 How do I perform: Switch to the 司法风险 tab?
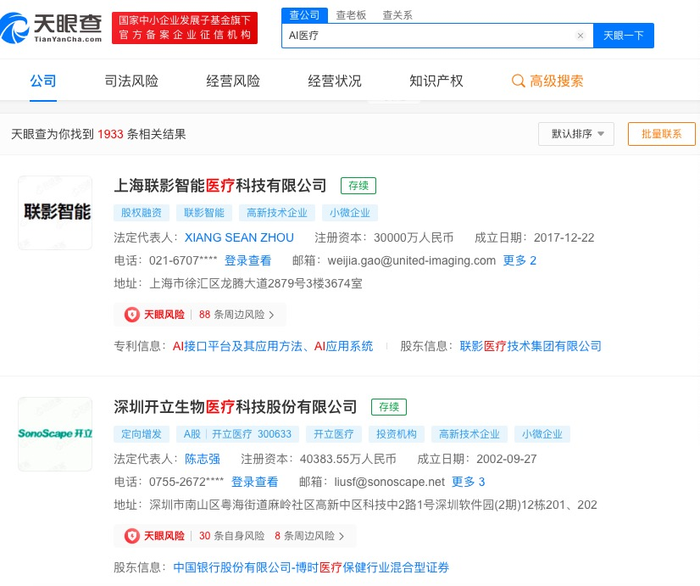131,81
